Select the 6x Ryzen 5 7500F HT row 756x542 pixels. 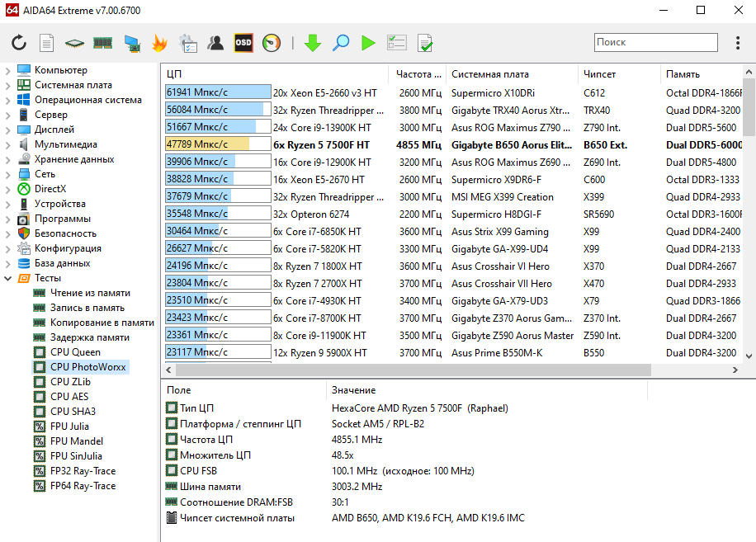pyautogui.click(x=453, y=145)
